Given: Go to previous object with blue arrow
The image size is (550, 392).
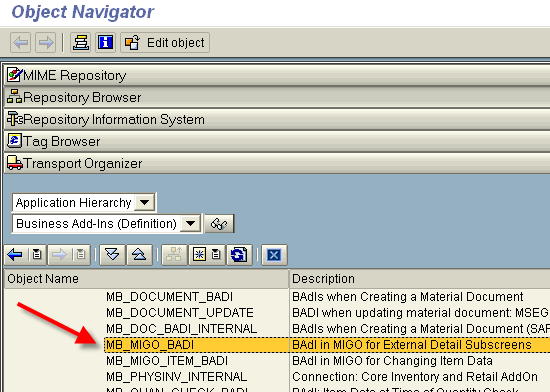Looking at the screenshot, I should click(x=15, y=255).
